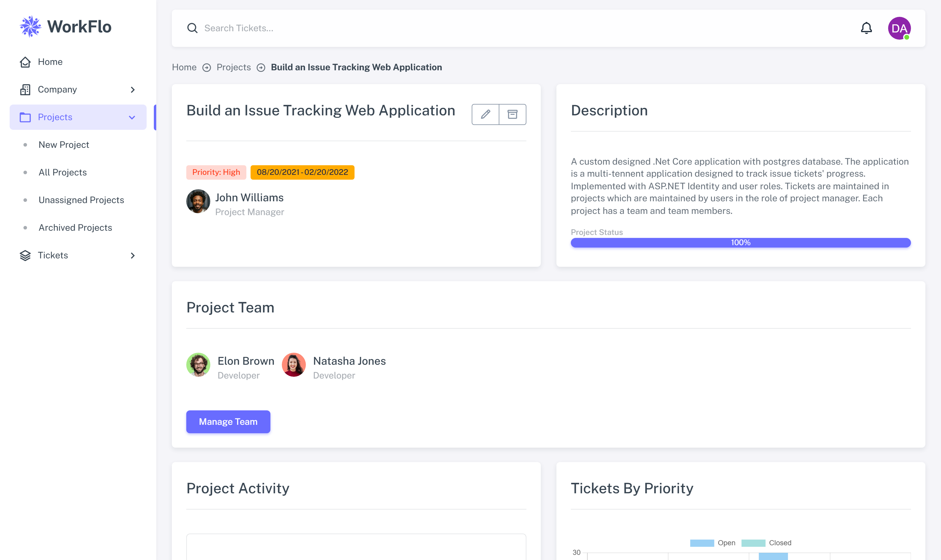This screenshot has width=941, height=560.
Task: Click arrow icon after Home breadcrumb
Action: coord(206,68)
